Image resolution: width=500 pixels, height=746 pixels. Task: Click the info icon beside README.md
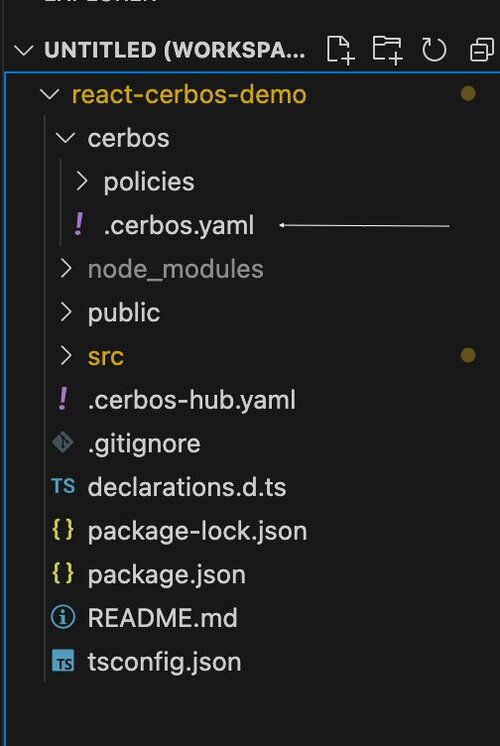coord(63,618)
